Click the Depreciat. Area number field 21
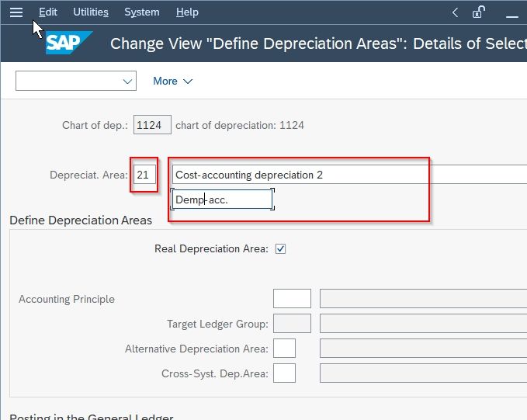The width and height of the screenshot is (527, 420). click(144, 175)
